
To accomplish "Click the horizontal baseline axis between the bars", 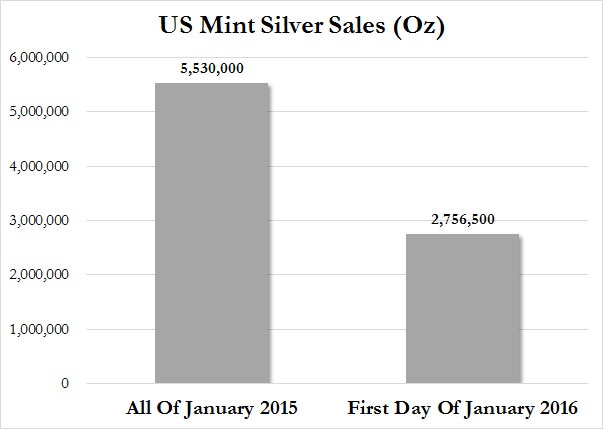I will [x=337, y=383].
